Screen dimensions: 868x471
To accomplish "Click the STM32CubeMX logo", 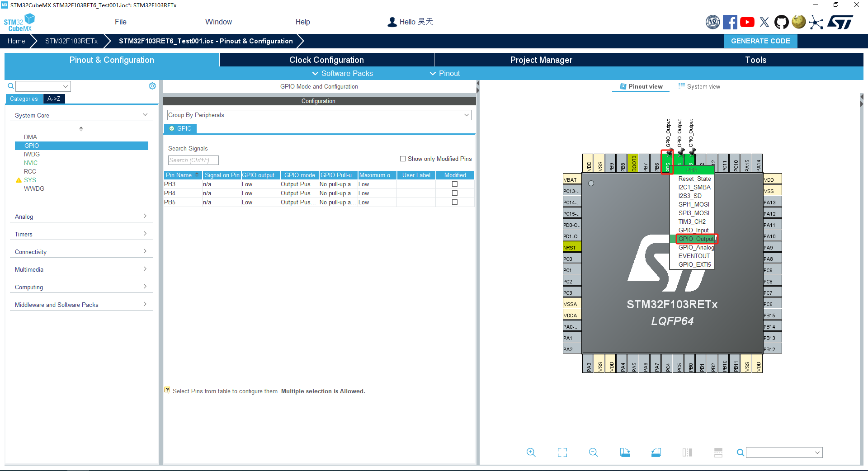I will coord(19,22).
